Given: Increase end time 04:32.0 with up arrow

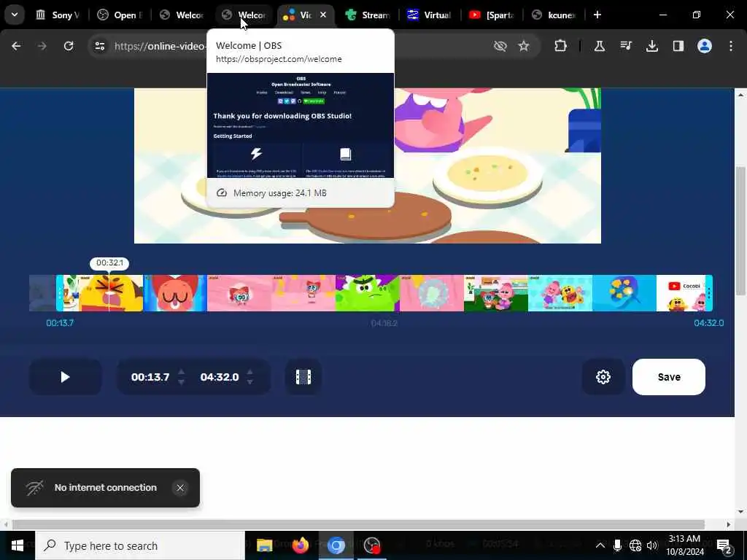Looking at the screenshot, I should [x=250, y=371].
